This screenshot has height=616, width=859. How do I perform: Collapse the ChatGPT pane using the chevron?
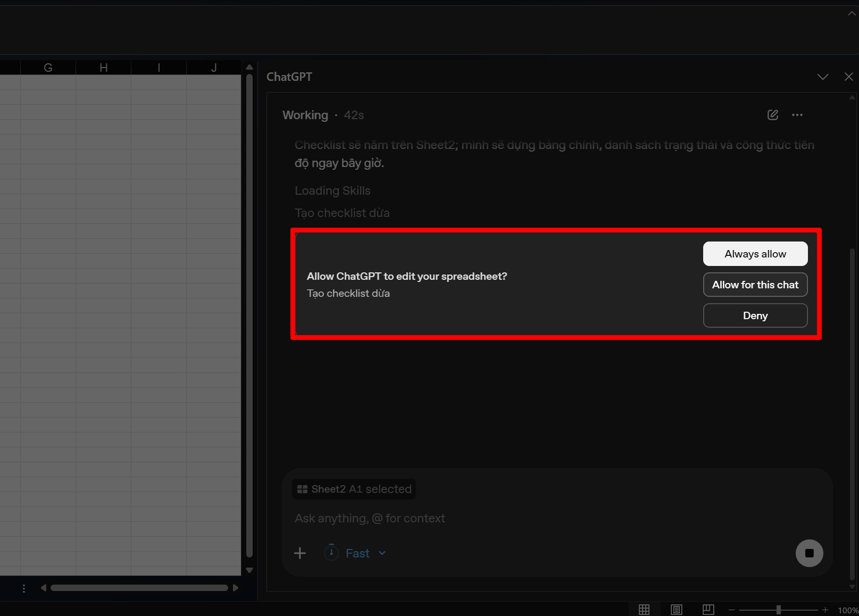point(823,77)
